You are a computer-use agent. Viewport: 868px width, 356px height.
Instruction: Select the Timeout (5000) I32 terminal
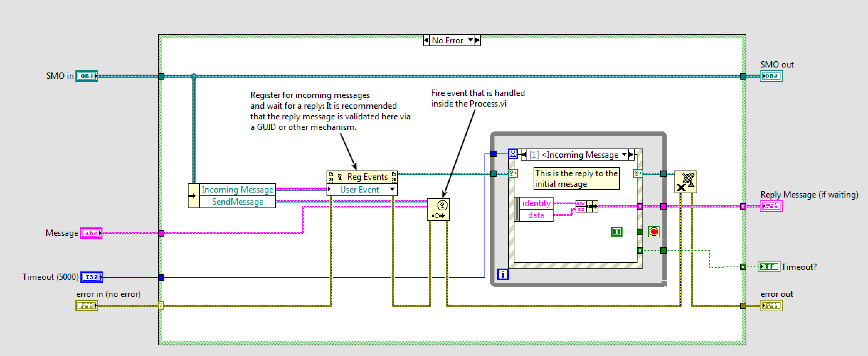(92, 277)
